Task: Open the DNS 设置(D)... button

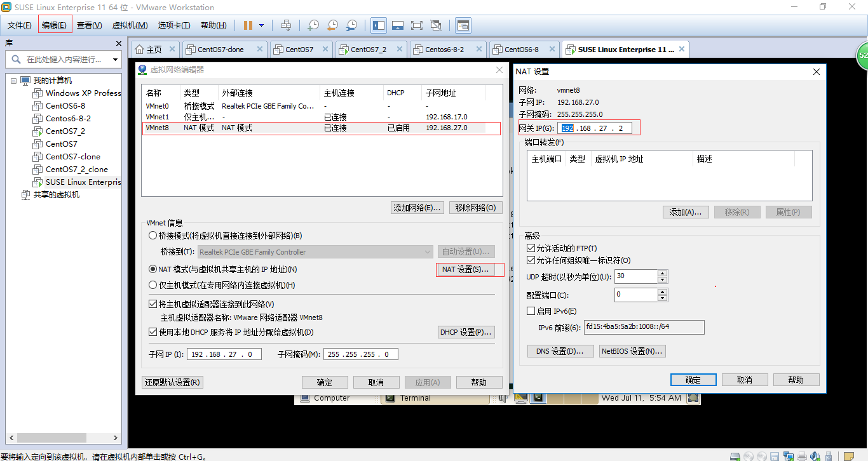Action: (x=560, y=351)
